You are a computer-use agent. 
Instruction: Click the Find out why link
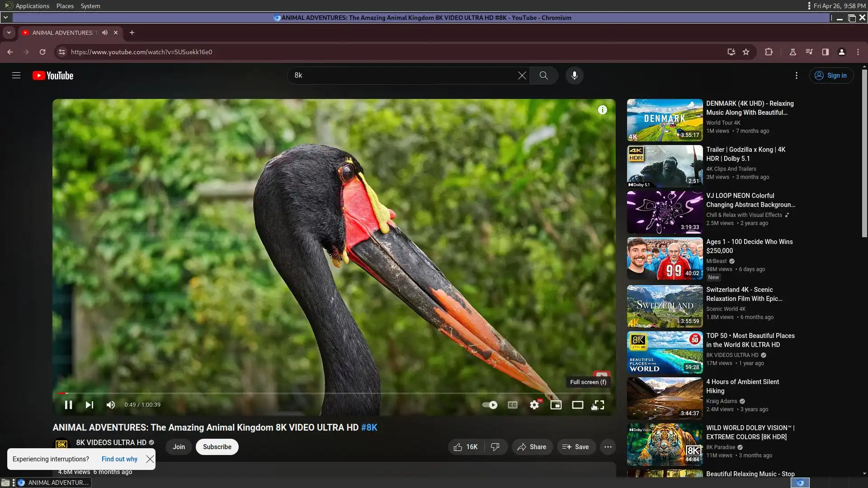point(119,459)
